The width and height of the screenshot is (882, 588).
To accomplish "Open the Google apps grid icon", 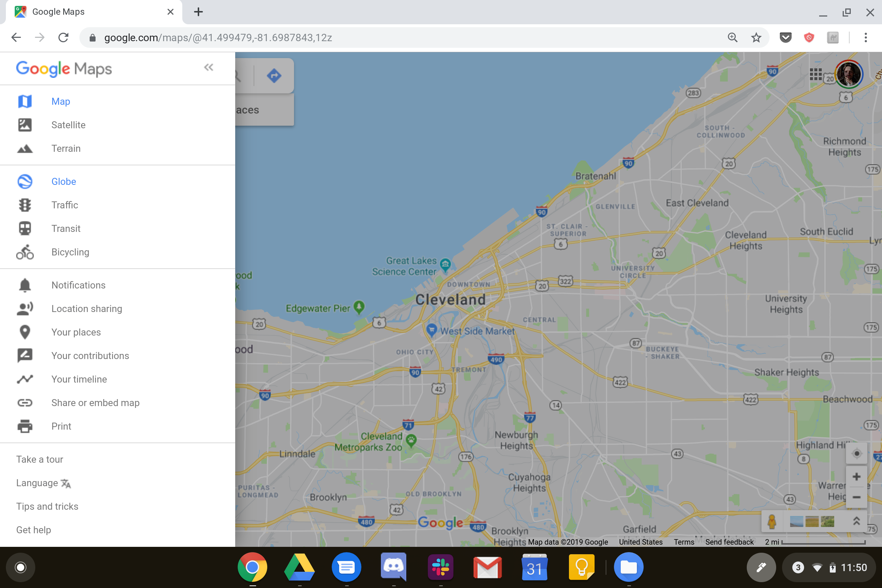I will pyautogui.click(x=816, y=75).
